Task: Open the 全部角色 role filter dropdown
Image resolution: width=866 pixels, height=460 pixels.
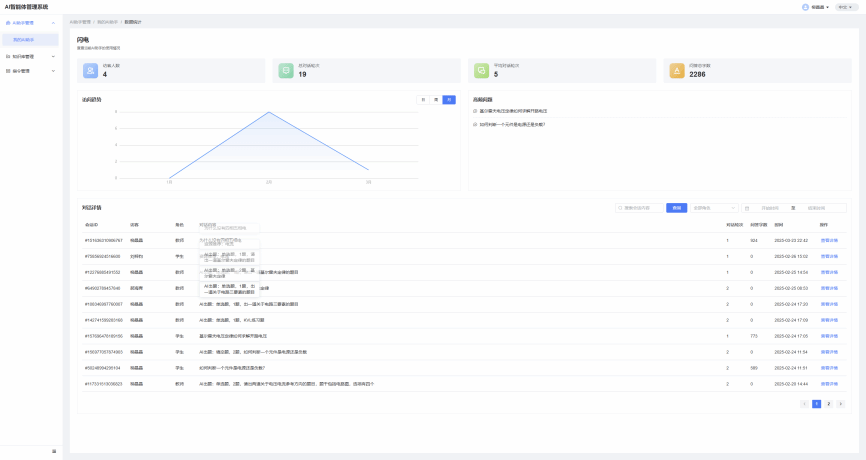Action: [714, 208]
